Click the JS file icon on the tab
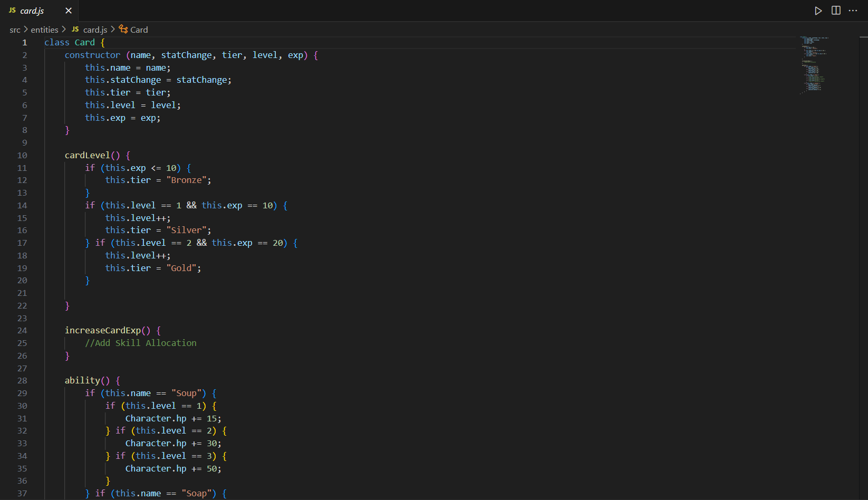 point(12,11)
